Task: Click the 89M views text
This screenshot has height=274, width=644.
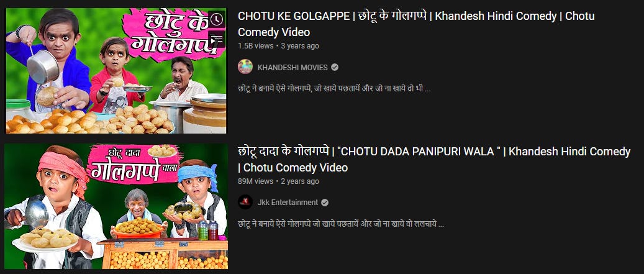Action: tap(255, 181)
